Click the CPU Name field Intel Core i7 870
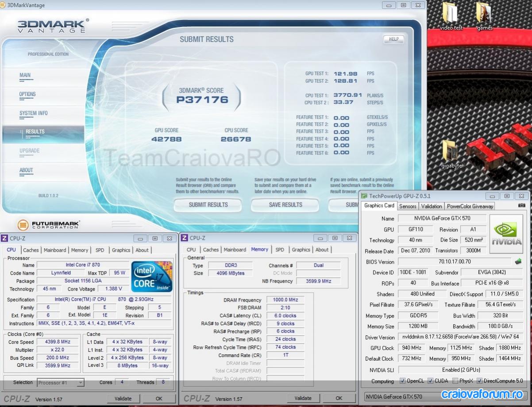The width and height of the screenshot is (532, 407). click(x=83, y=265)
